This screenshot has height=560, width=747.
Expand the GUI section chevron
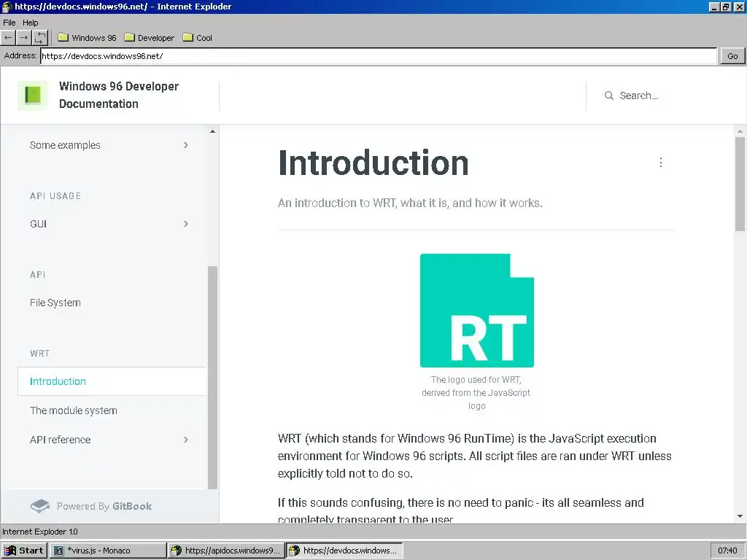[186, 224]
